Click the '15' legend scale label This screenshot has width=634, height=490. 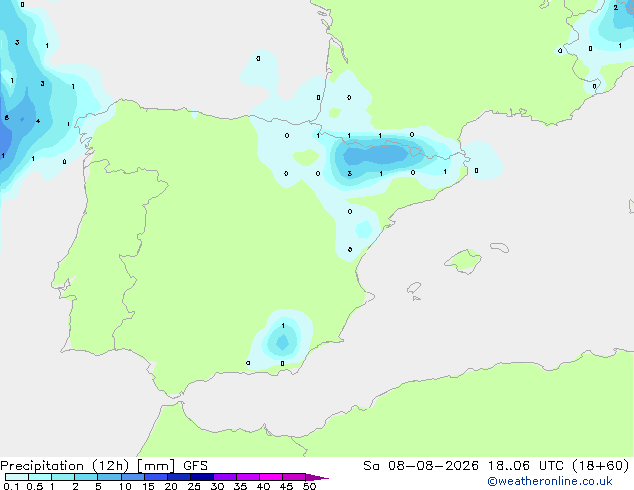148,486
